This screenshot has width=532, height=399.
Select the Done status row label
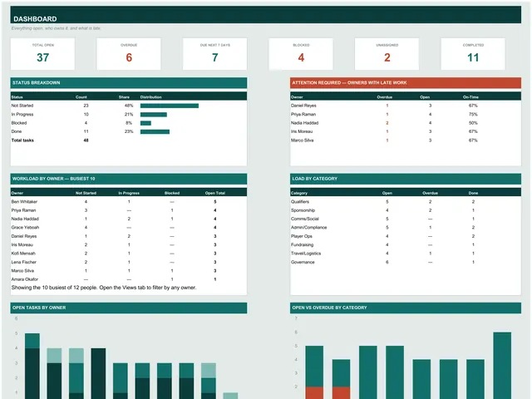(17, 131)
